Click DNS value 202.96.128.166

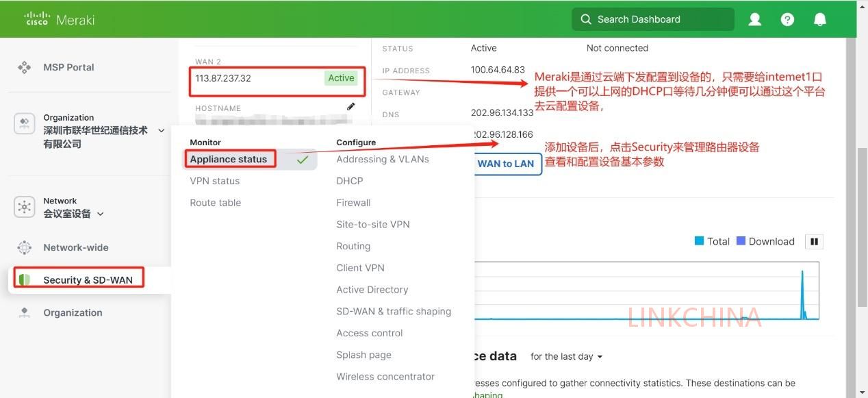tap(502, 134)
